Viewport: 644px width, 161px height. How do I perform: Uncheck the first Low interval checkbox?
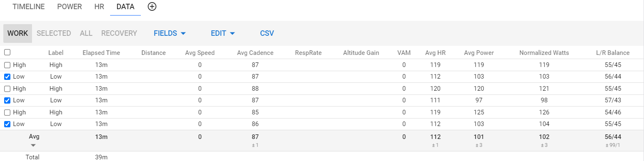click(7, 77)
